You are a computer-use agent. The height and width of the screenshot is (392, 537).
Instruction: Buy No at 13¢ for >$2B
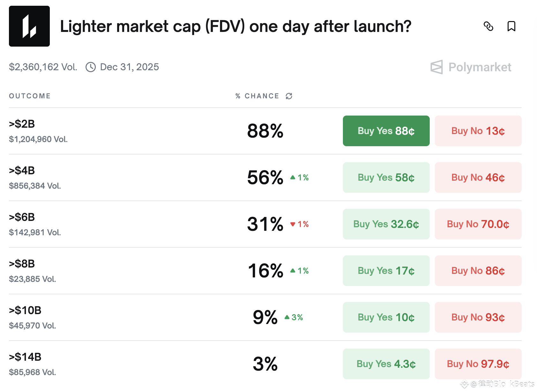478,131
